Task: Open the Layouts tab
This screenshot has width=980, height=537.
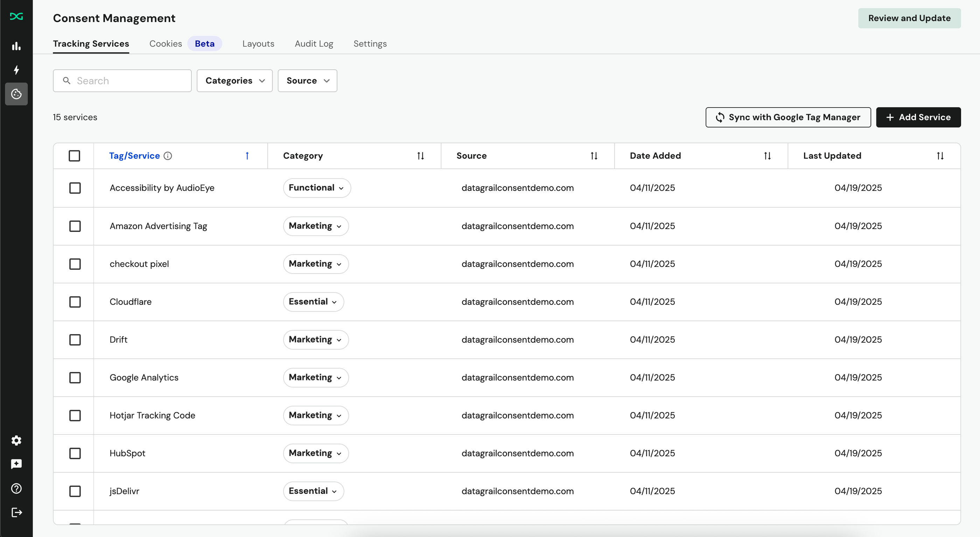Action: (x=258, y=44)
